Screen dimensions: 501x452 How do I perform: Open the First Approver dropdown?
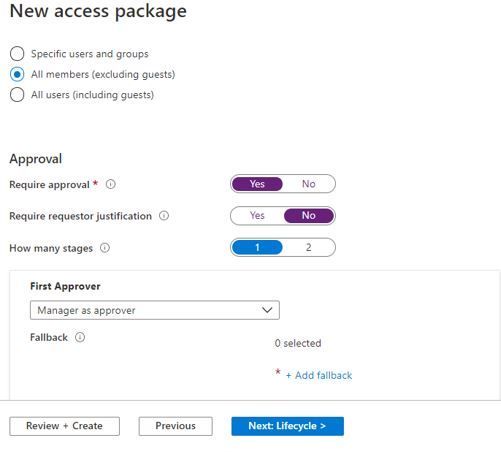(x=155, y=310)
